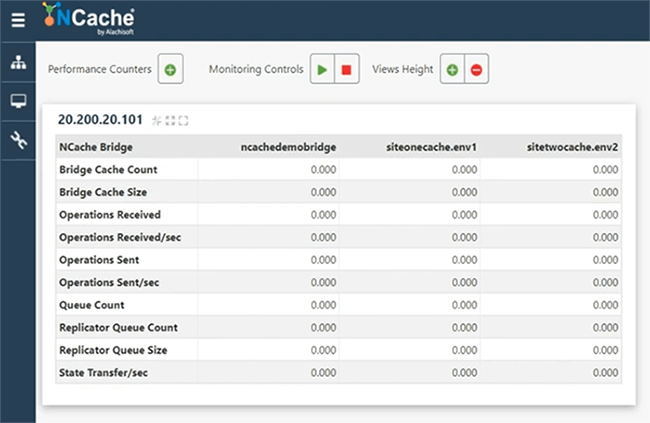
Task: Stop monitoring with the red square button
Action: (347, 69)
